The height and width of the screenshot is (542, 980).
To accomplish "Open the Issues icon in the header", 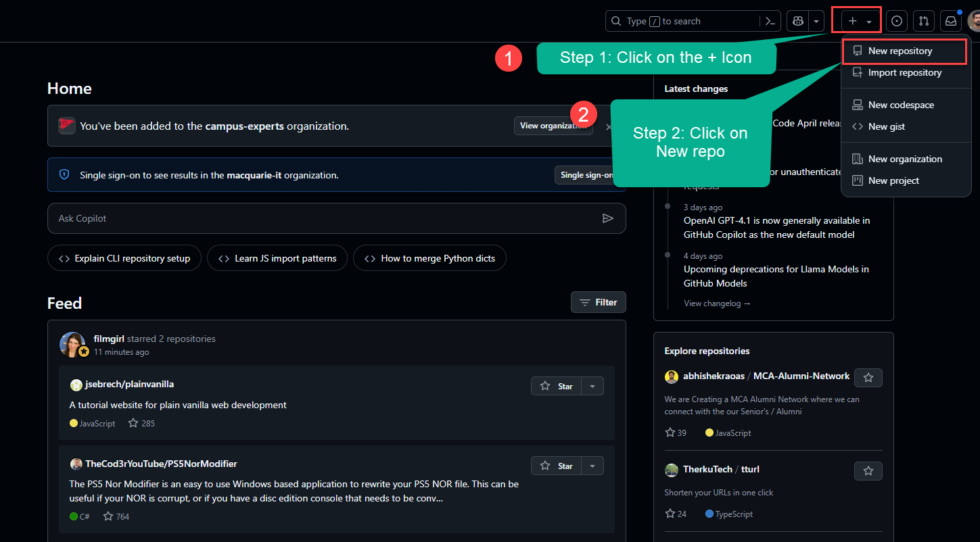I will (897, 21).
